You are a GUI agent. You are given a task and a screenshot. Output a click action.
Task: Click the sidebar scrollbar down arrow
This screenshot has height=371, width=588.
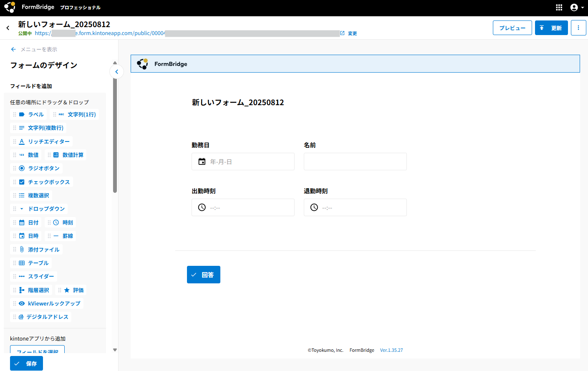[x=115, y=350]
